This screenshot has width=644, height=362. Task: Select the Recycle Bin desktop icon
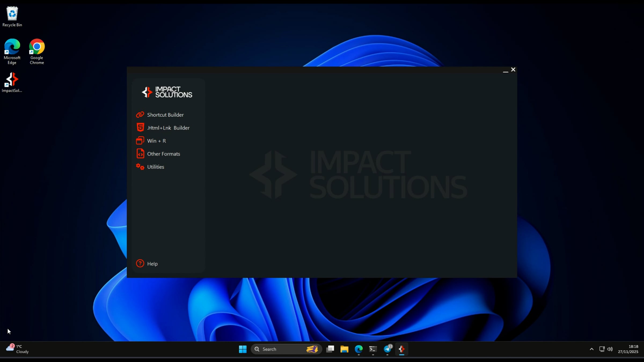click(x=12, y=17)
